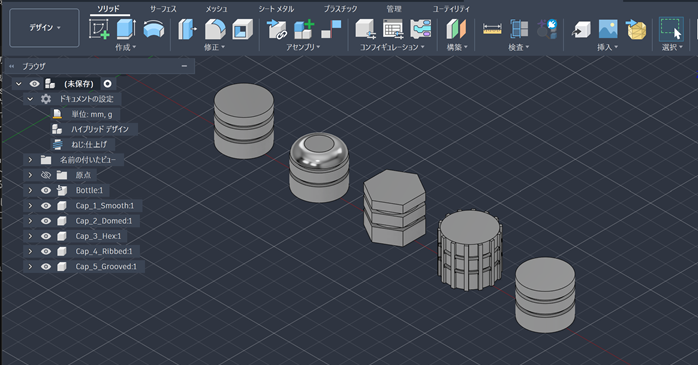Click the Offset Plane construct icon
Viewport: 698px width, 365px height.
click(456, 29)
